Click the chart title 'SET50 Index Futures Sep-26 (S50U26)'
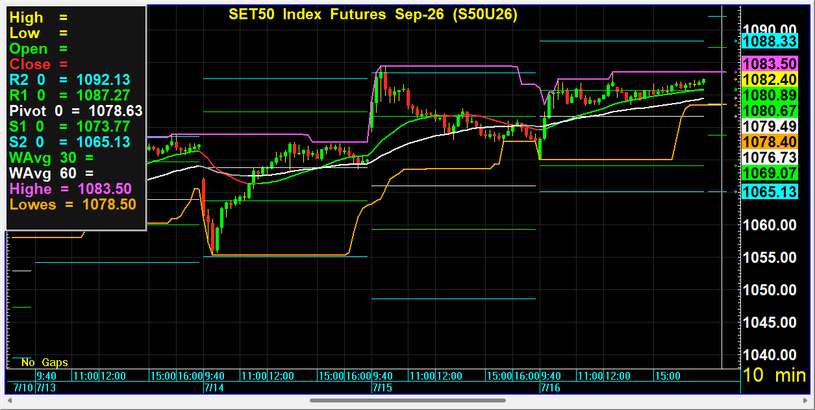 (373, 15)
